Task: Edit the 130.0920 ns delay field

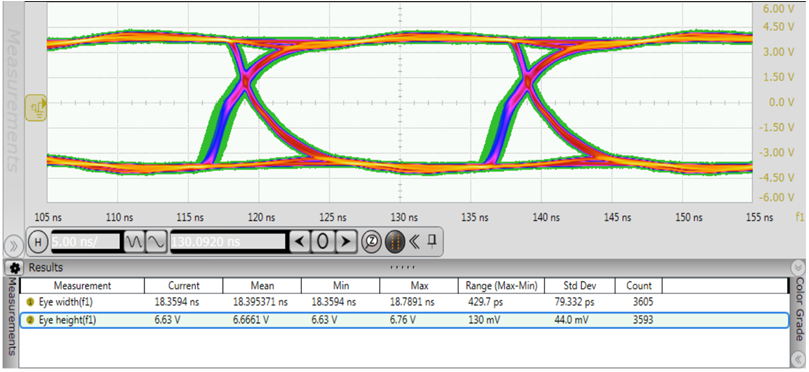Action: 228,241
